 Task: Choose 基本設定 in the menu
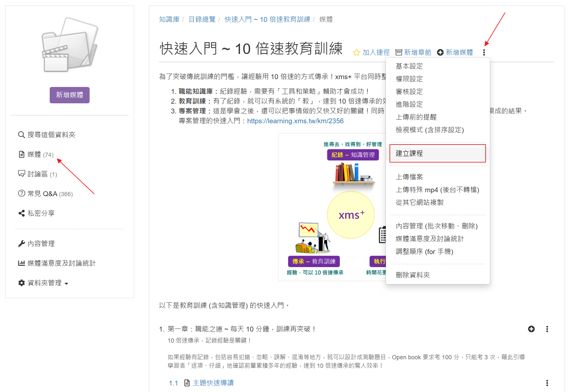tap(409, 66)
